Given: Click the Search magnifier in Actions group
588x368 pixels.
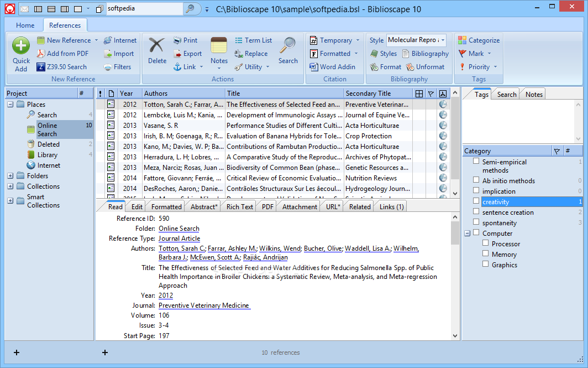Looking at the screenshot, I should [x=288, y=45].
